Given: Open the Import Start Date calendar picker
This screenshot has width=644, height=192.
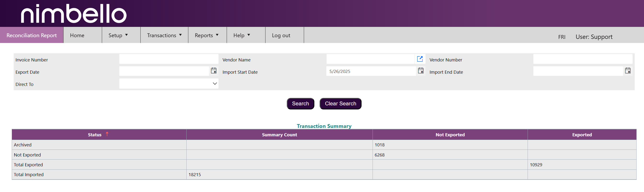Looking at the screenshot, I should pos(420,71).
